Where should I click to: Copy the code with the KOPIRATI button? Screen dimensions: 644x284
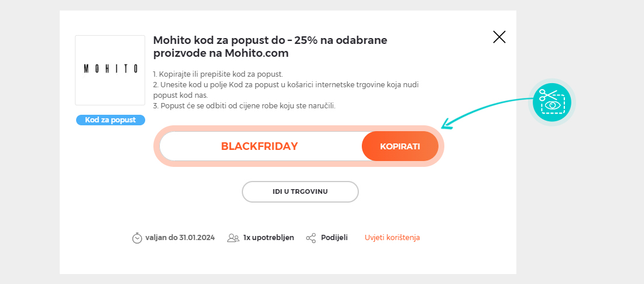click(x=400, y=146)
